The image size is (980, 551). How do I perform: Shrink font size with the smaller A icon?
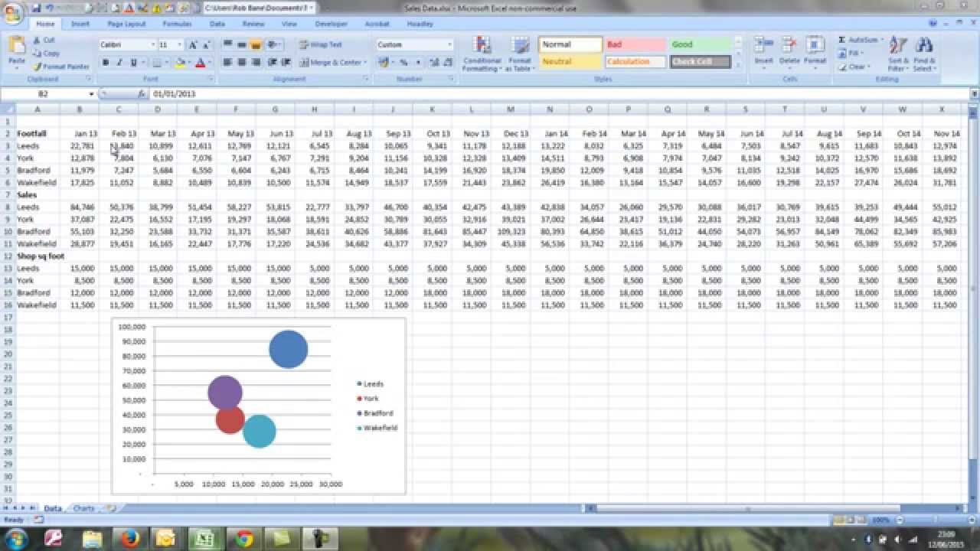[x=207, y=44]
